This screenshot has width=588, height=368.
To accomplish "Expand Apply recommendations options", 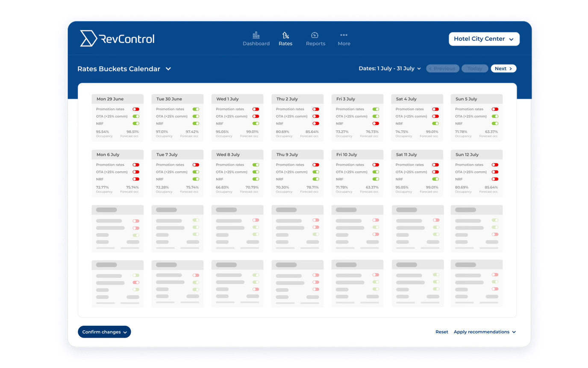I will [485, 332].
